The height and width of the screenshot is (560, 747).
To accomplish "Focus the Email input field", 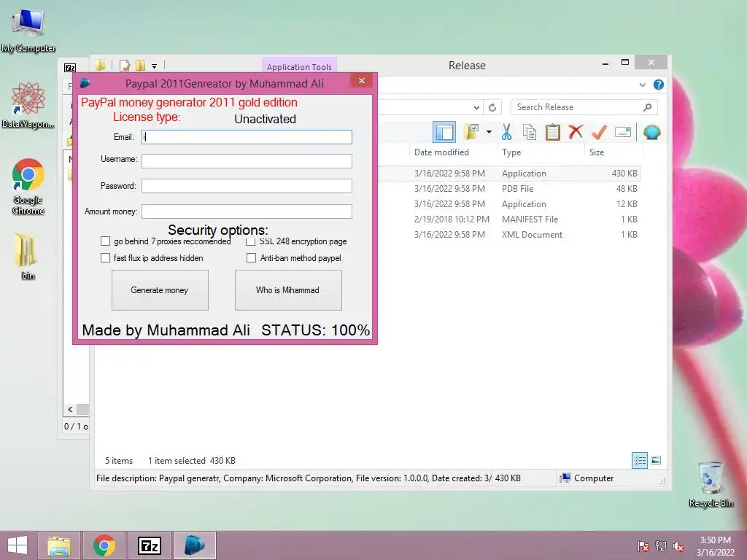I will tap(247, 137).
